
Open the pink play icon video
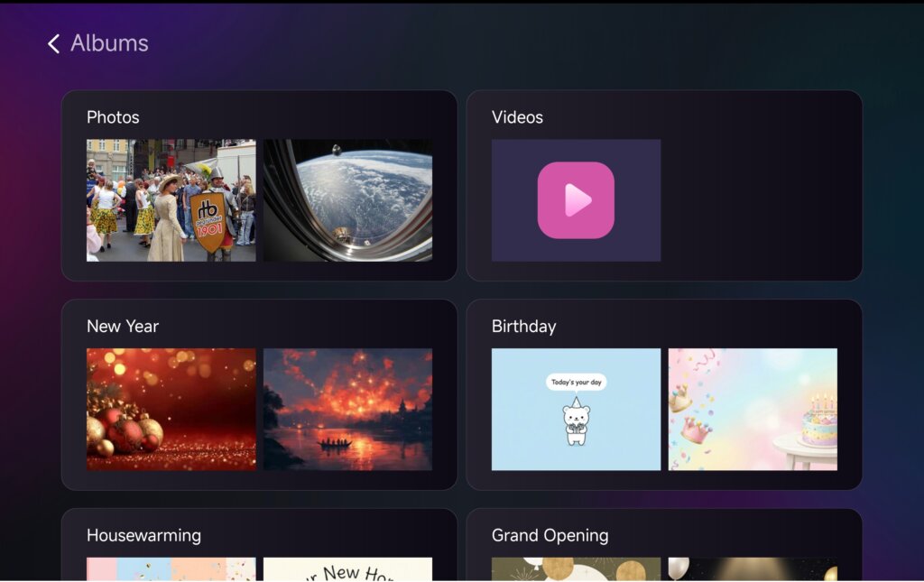(576, 200)
